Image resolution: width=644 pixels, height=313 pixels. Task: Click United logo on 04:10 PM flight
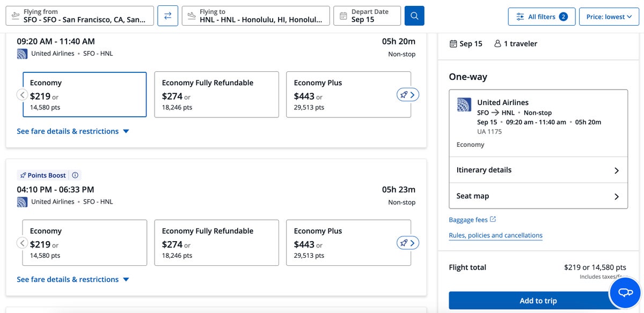pos(22,202)
